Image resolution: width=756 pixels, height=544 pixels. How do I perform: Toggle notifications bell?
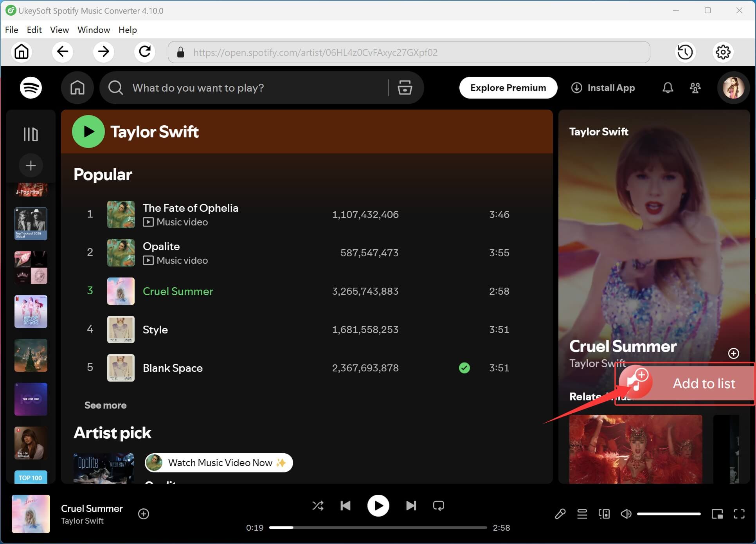coord(668,88)
